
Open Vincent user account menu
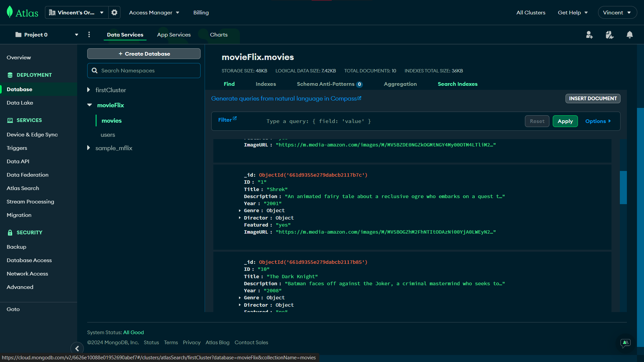pyautogui.click(x=617, y=12)
